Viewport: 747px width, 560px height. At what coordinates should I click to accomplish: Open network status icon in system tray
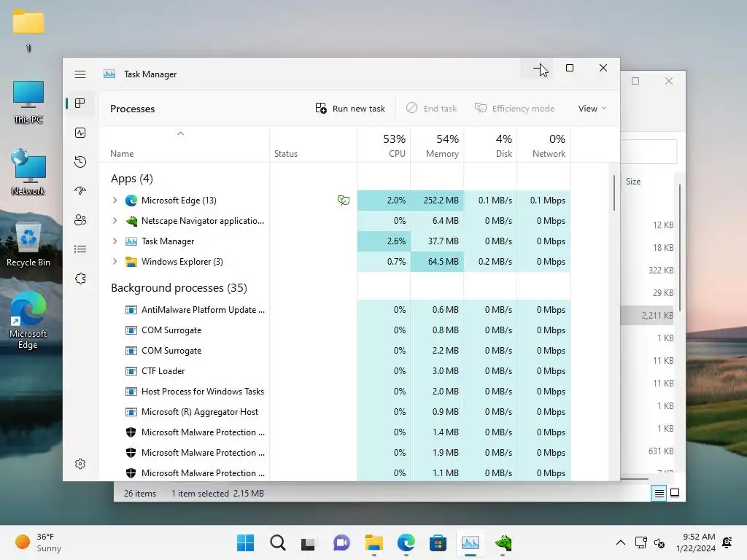[640, 542]
